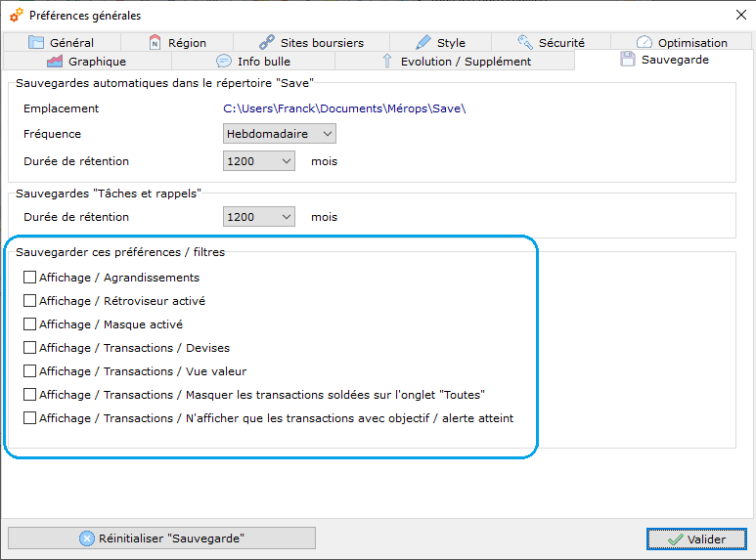Open the Save folder path link
This screenshot has width=756, height=560.
344,108
